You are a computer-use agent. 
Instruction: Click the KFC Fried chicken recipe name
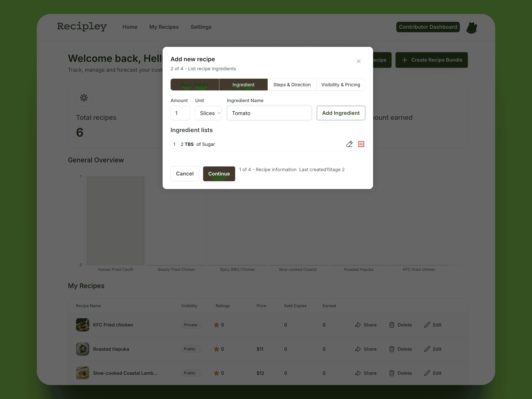pyautogui.click(x=113, y=325)
